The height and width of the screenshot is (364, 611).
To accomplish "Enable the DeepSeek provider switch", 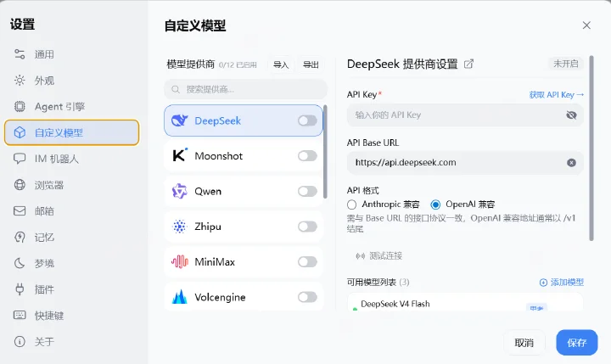I will [307, 120].
